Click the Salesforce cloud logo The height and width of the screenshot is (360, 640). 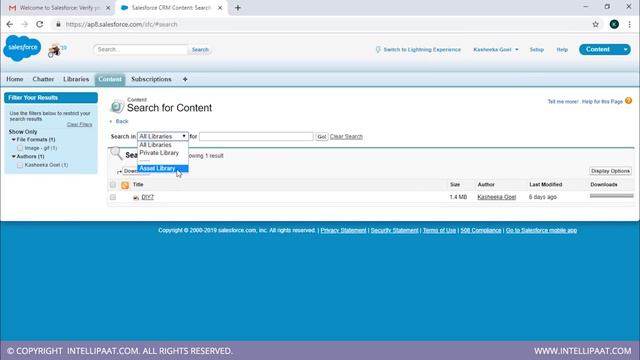click(x=22, y=48)
